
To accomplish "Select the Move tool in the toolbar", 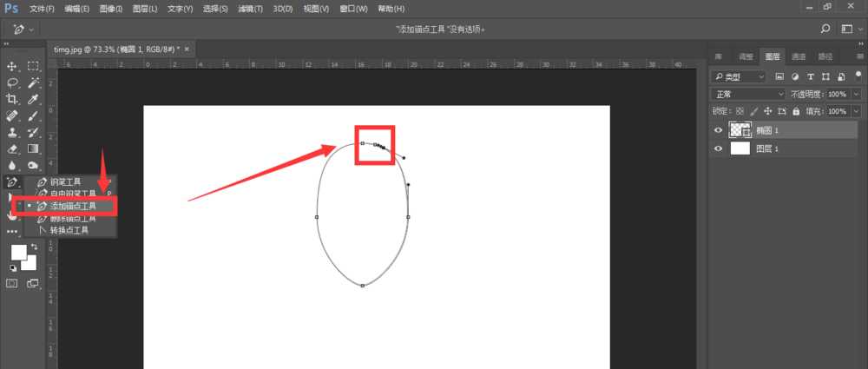I will (x=13, y=66).
